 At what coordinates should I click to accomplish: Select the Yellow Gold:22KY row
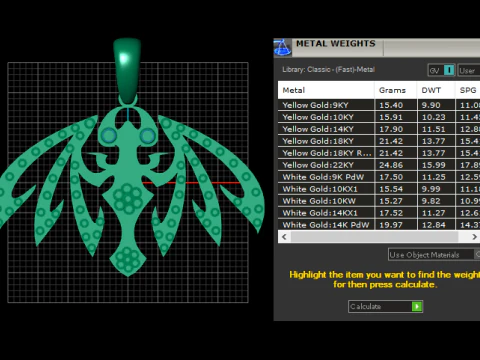(x=379, y=165)
